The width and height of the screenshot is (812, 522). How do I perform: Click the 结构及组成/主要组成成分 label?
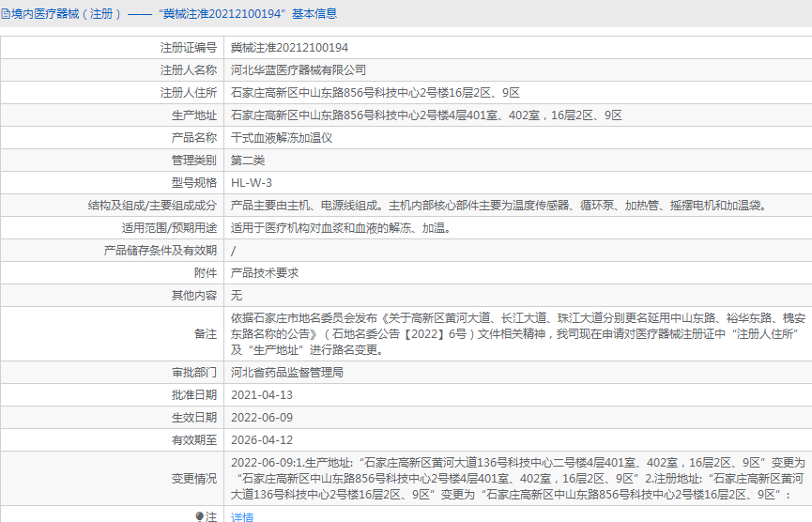pyautogui.click(x=152, y=206)
